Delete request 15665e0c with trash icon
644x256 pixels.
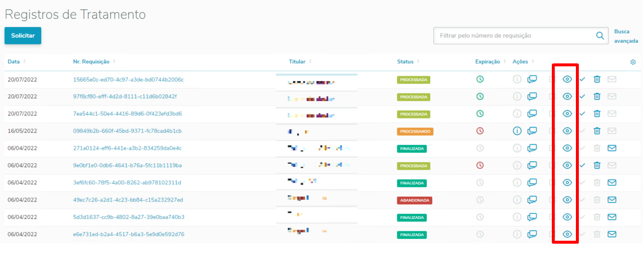pyautogui.click(x=597, y=79)
